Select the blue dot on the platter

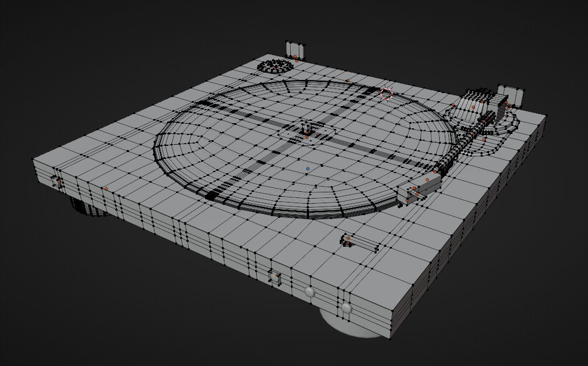click(307, 169)
